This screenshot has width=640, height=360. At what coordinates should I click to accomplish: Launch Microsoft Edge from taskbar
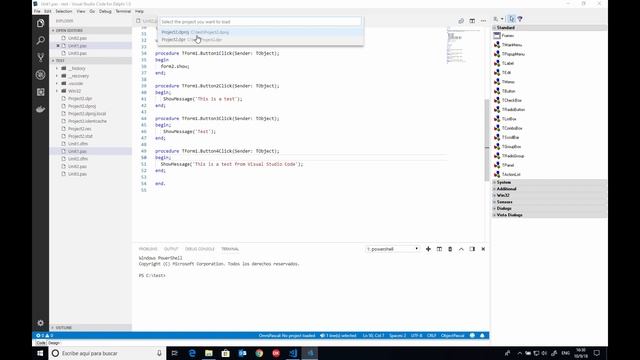(x=192, y=353)
